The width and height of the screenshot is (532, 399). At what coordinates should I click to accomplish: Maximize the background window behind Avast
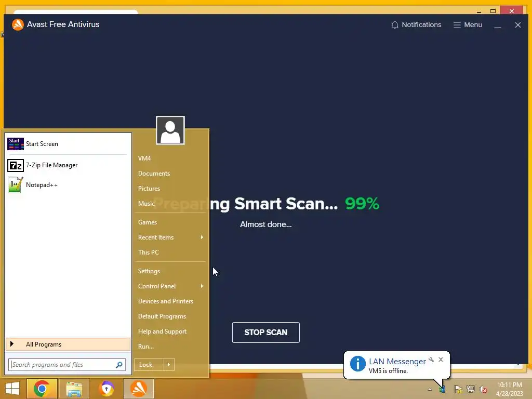tap(493, 11)
